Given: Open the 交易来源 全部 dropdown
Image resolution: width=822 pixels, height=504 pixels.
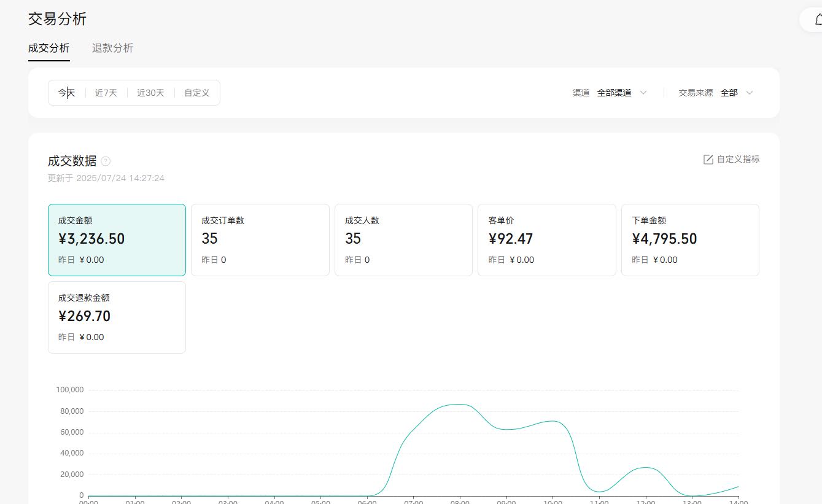Looking at the screenshot, I should 715,93.
